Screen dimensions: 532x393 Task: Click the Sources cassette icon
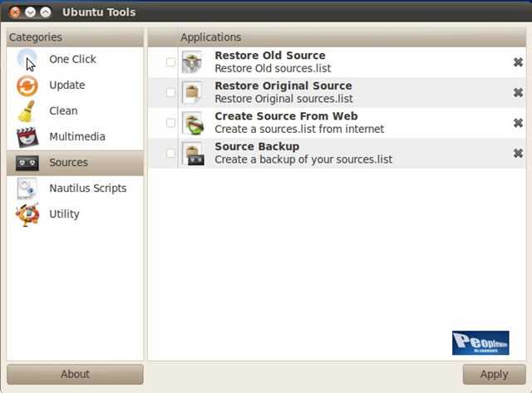tap(27, 163)
